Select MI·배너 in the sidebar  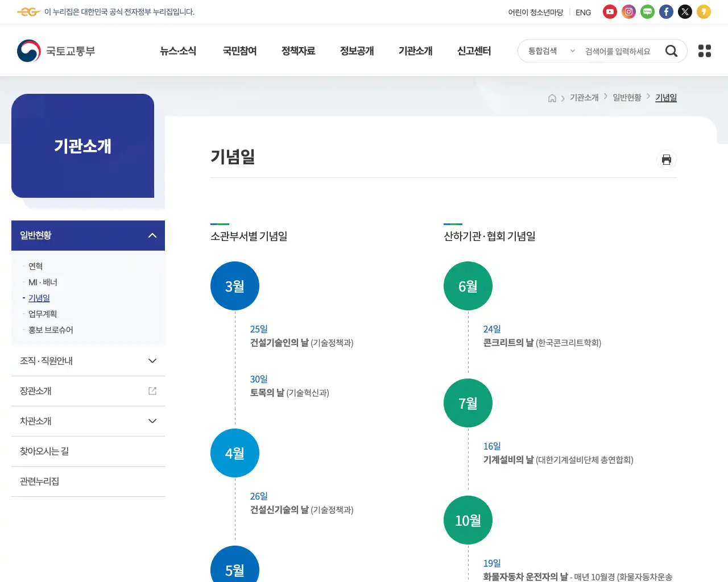[x=43, y=282]
